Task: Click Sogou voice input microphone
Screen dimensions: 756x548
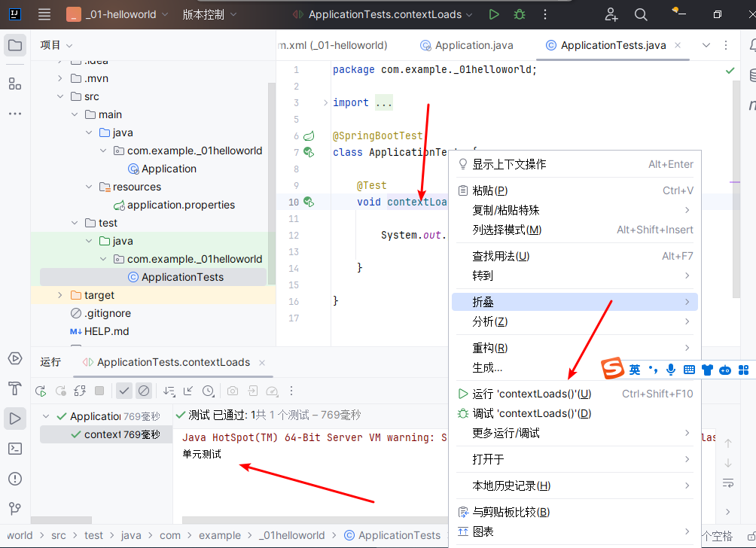Action: tap(671, 370)
